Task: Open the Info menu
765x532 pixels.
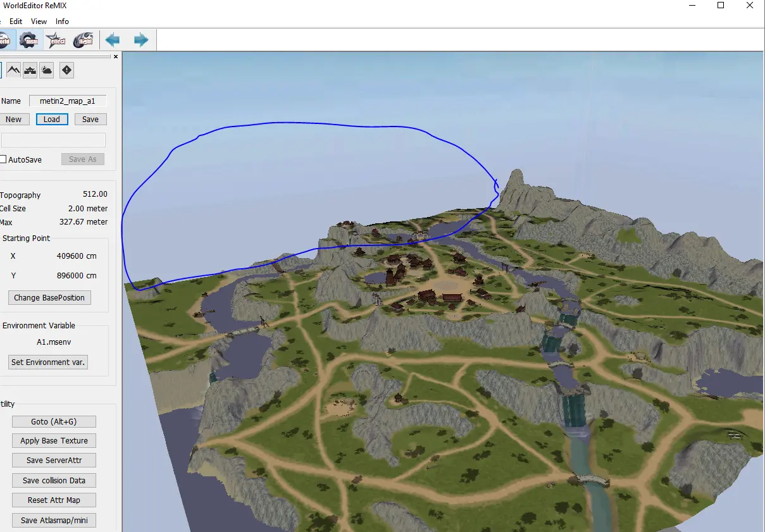Action: [x=62, y=22]
